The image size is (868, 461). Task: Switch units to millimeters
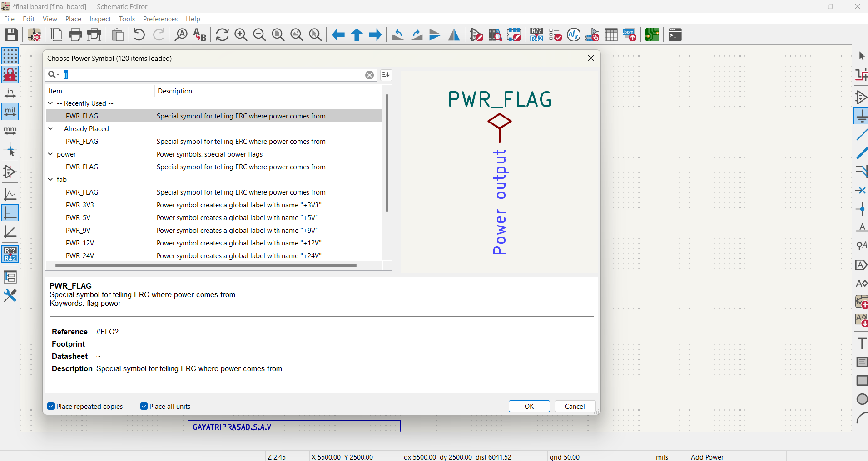[10, 131]
